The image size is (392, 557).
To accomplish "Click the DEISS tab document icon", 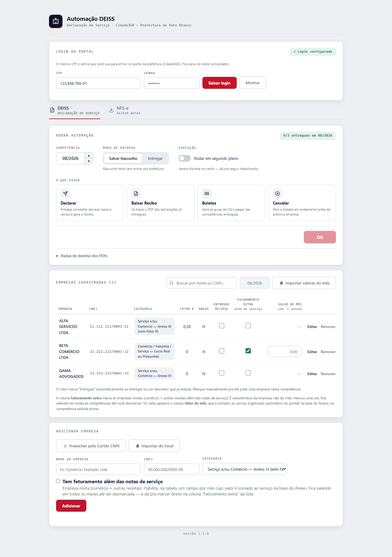I will 52,110.
